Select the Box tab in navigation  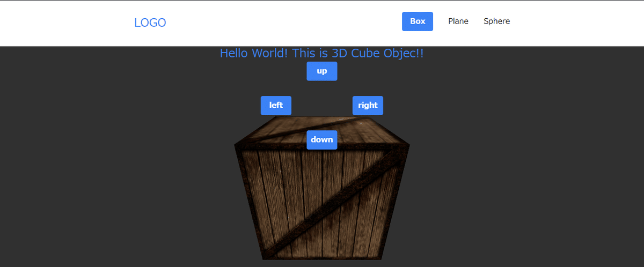click(x=418, y=21)
